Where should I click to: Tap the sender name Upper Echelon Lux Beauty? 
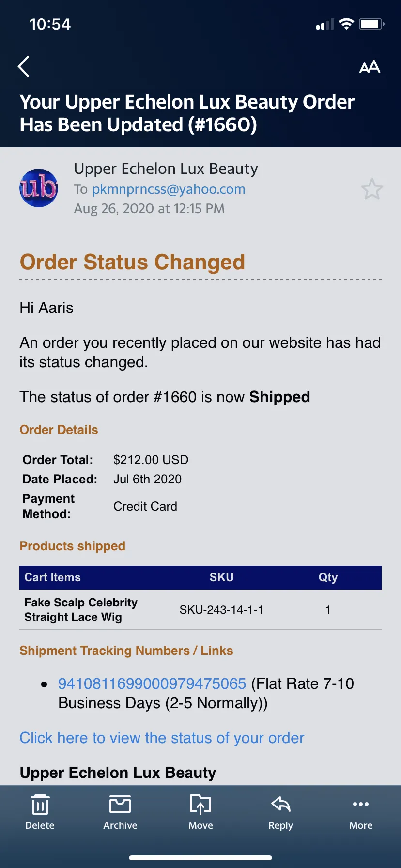coord(166,169)
